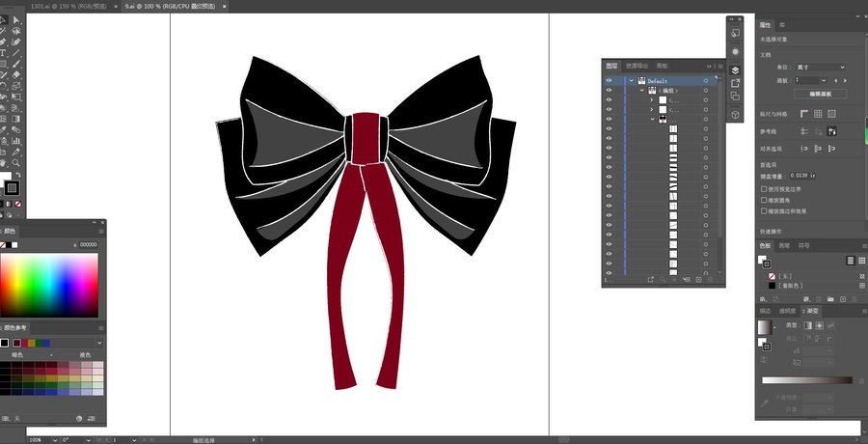868x444 pixels.
Task: Toggle transparency grid icon in Properties
Action: click(831, 114)
